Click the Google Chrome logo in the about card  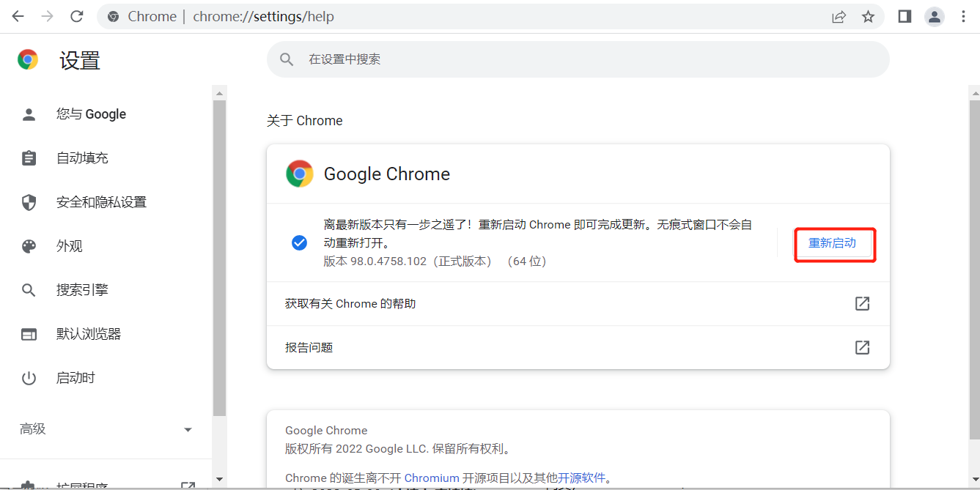pyautogui.click(x=299, y=174)
